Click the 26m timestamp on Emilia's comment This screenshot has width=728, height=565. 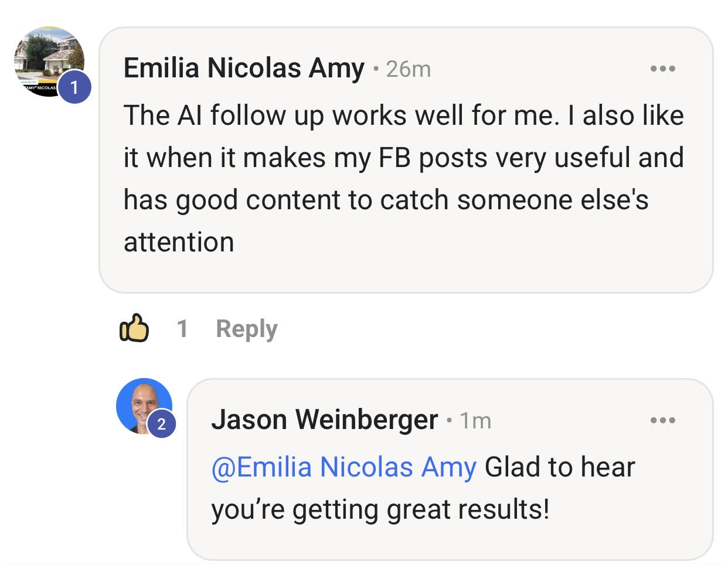pyautogui.click(x=409, y=69)
